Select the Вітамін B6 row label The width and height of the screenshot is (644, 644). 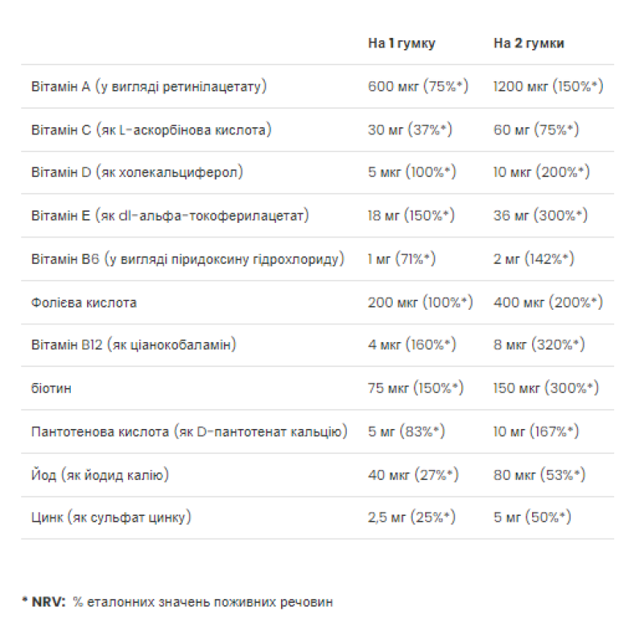click(188, 259)
